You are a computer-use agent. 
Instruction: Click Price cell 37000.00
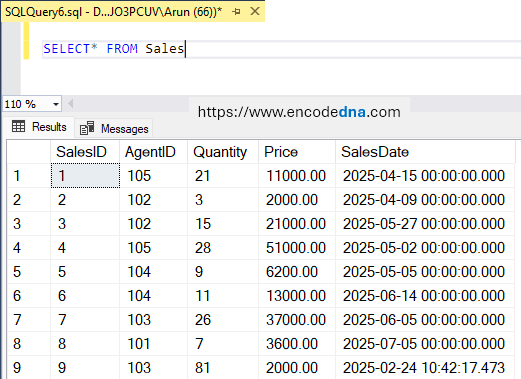(x=297, y=320)
